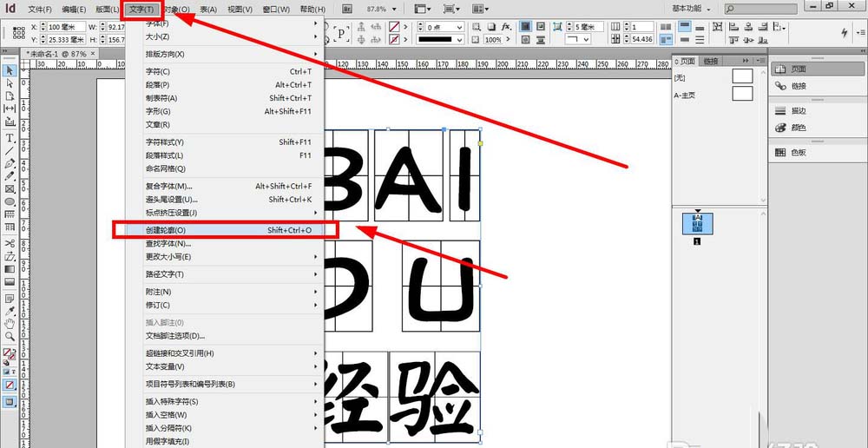Select the Selection tool (black arrow)
This screenshot has width=868, height=448.
(10, 70)
